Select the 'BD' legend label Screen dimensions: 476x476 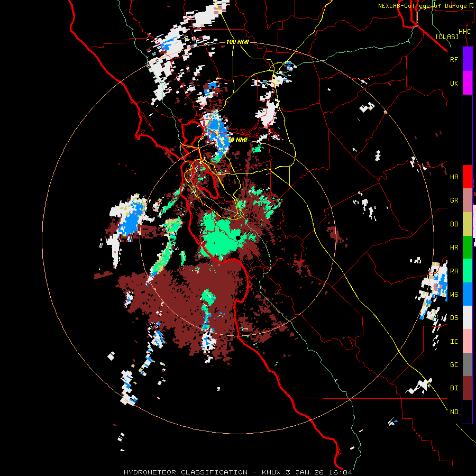tap(454, 224)
